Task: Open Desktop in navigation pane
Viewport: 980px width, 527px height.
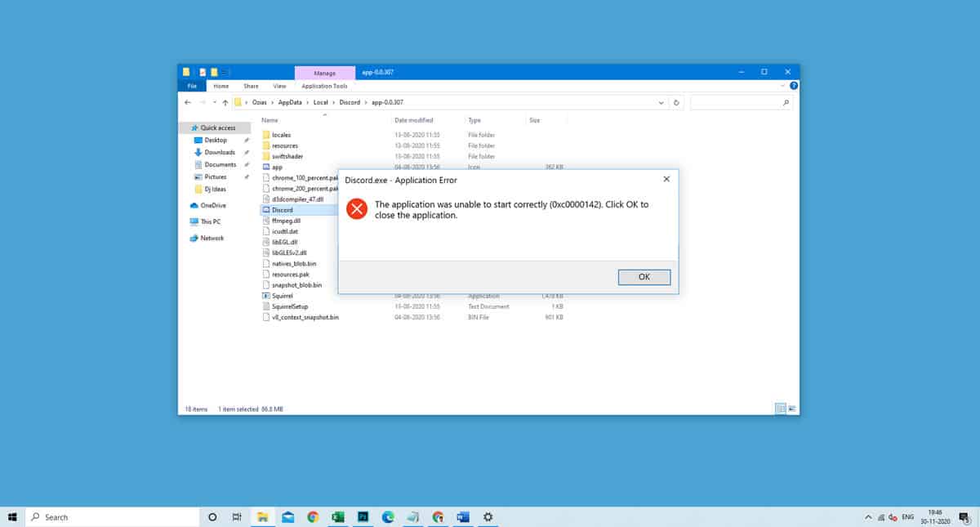Action: [x=216, y=141]
